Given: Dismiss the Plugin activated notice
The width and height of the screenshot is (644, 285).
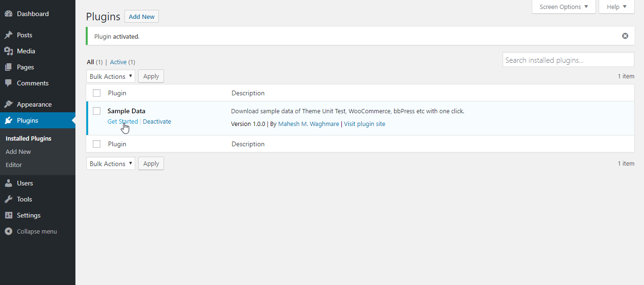Looking at the screenshot, I should pyautogui.click(x=625, y=36).
